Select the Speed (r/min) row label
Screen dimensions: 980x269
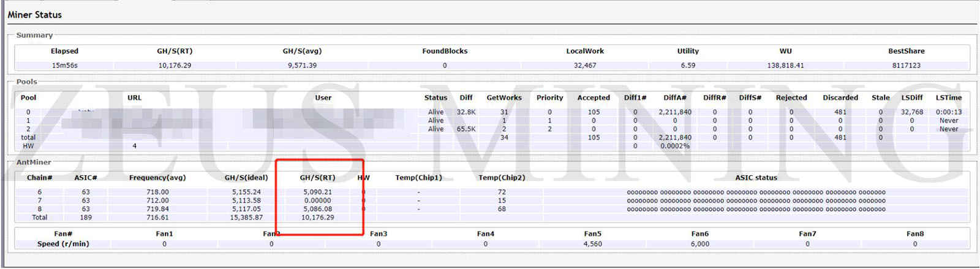[63, 244]
